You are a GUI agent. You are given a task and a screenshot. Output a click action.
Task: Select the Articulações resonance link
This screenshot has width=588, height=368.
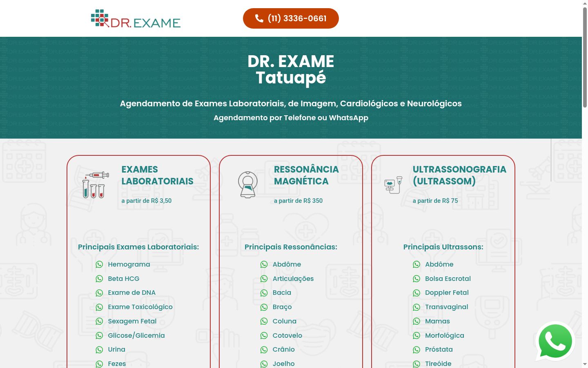coord(293,279)
